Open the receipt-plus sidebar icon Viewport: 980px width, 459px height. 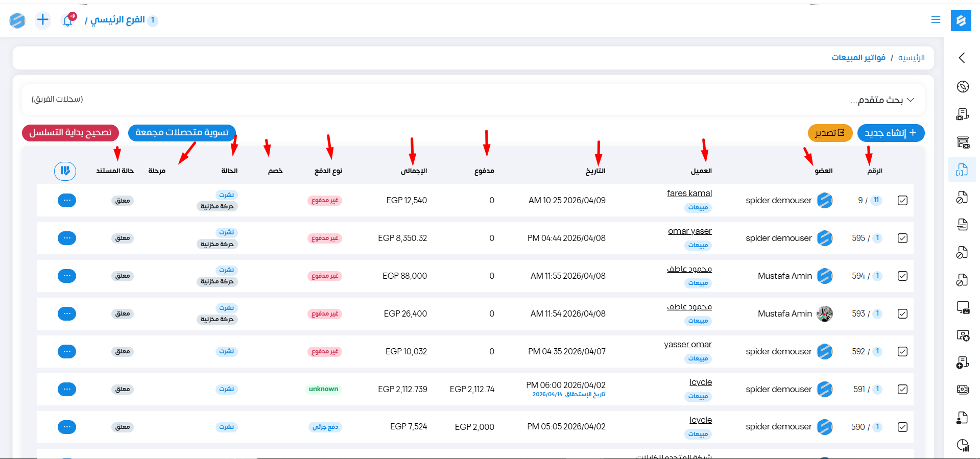963,363
